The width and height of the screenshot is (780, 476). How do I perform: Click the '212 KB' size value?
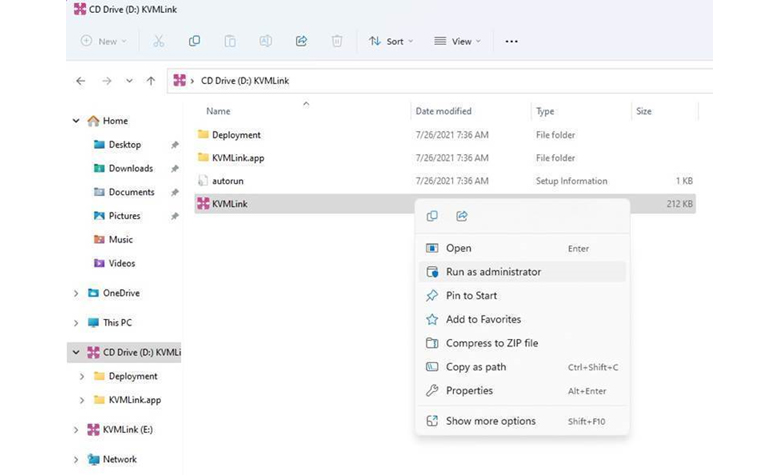(680, 203)
